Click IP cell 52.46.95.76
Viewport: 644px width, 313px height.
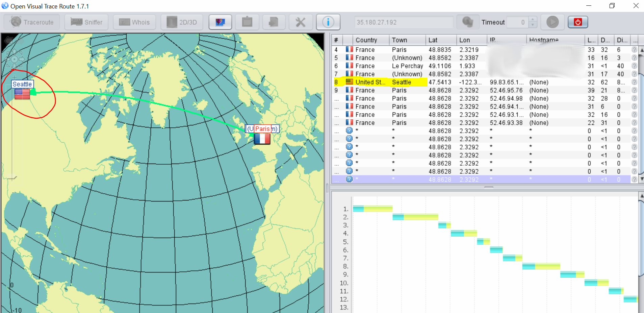[506, 90]
